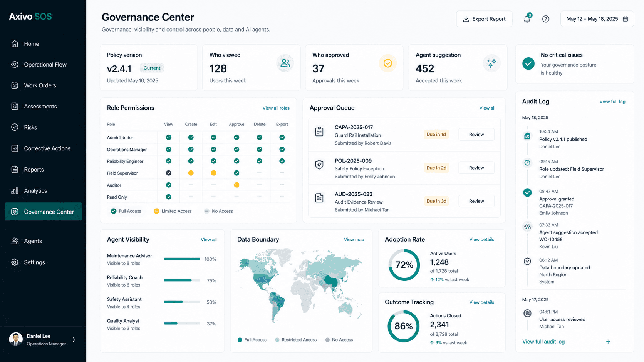Click the 72% adoption rate ring

404,265
